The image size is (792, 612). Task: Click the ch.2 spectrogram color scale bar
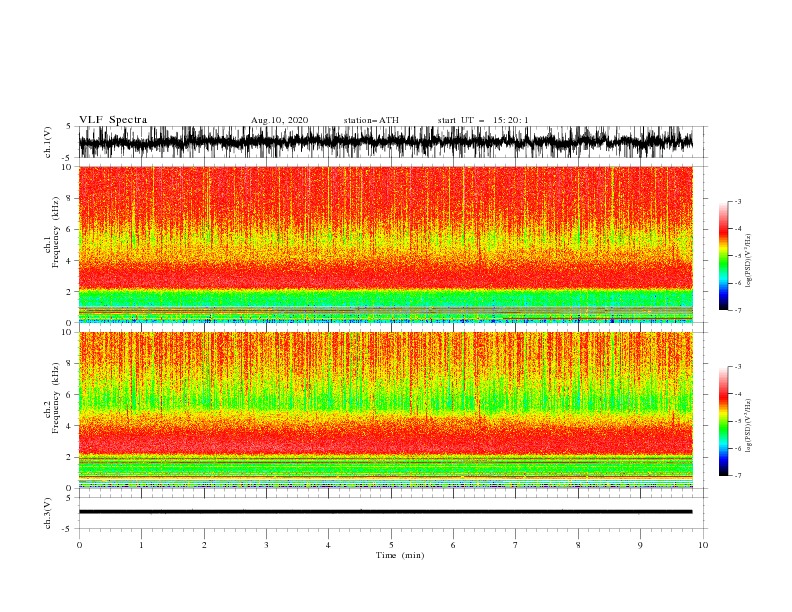723,421
